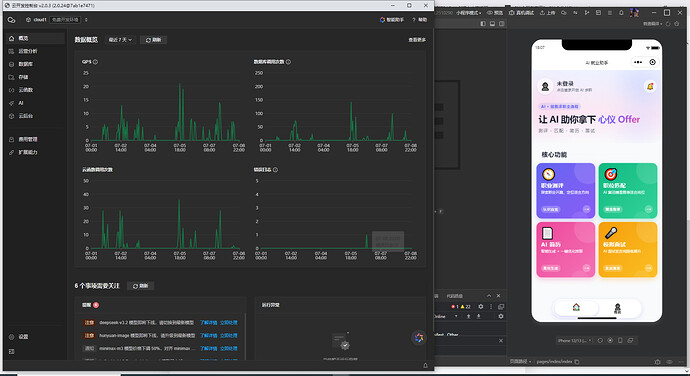Open the iPhone 12/13 device dropdown
This screenshot has height=376, width=690.
click(575, 340)
